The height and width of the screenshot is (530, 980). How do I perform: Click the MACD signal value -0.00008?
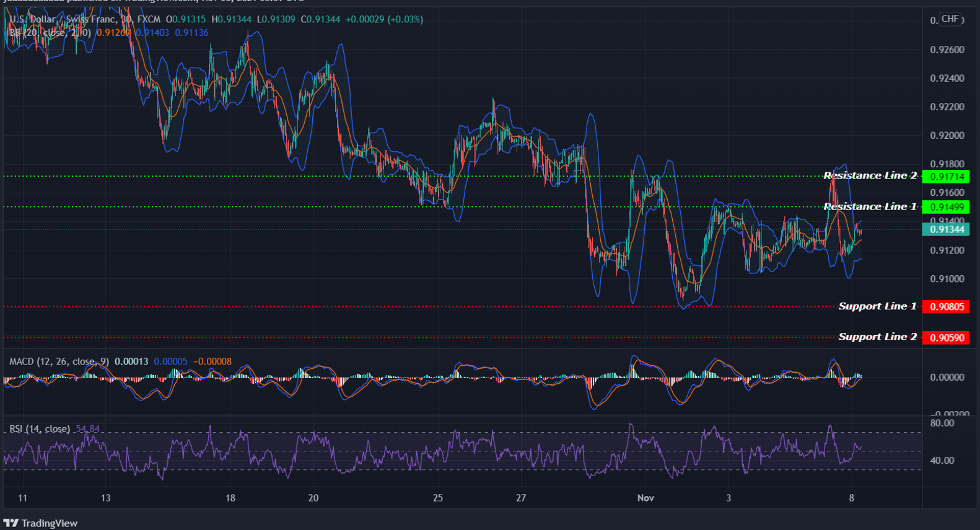pos(212,361)
